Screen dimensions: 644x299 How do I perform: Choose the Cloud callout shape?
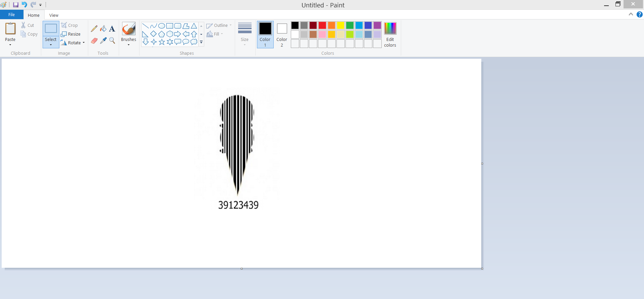[194, 42]
